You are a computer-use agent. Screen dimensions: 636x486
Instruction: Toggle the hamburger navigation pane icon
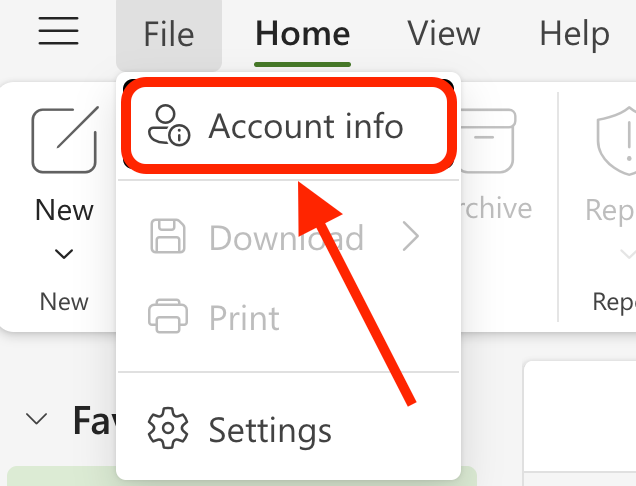[58, 31]
